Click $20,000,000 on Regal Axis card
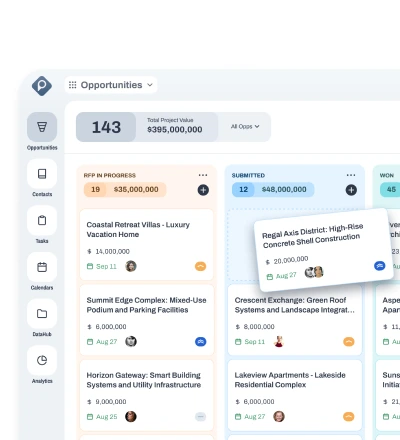 tap(287, 260)
